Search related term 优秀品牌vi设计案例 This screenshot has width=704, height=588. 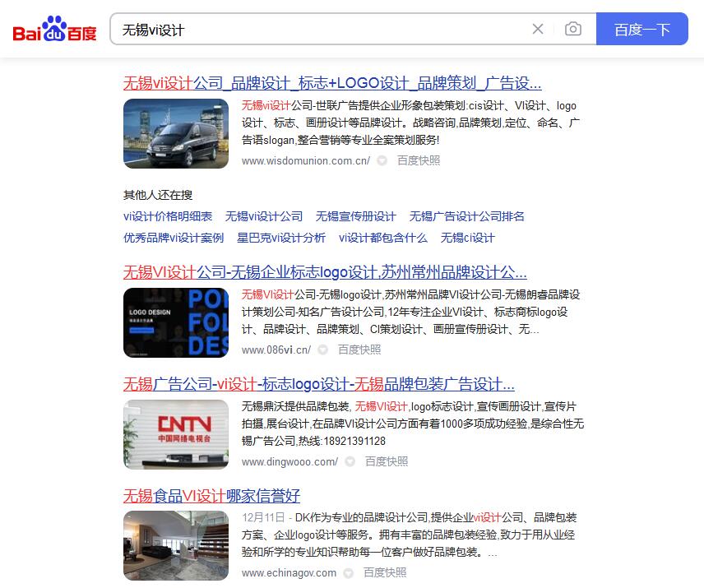(x=174, y=238)
